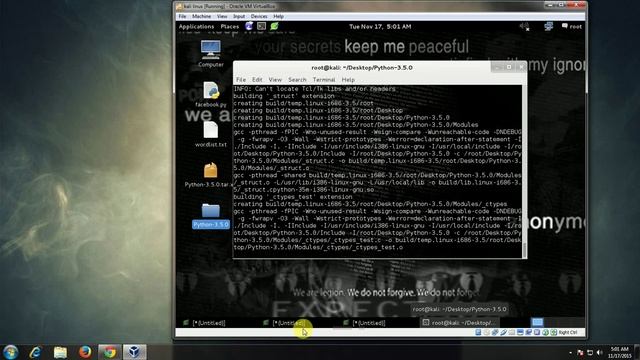Click the Windows volume speaker icon
The height and width of the screenshot is (360, 640).
[599, 353]
